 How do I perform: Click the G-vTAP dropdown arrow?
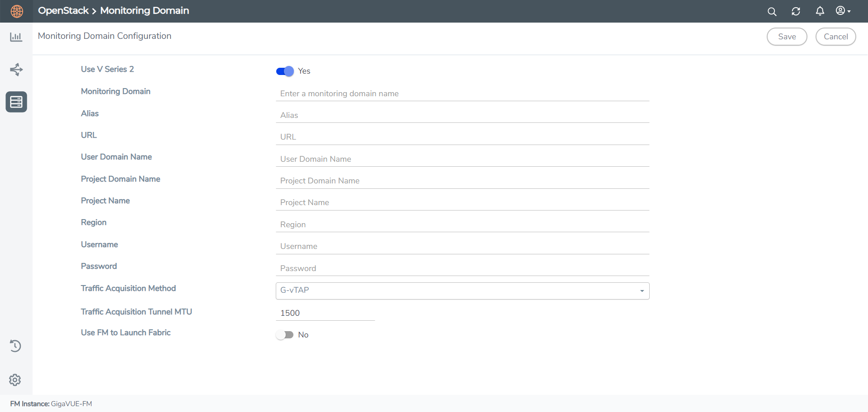(642, 291)
